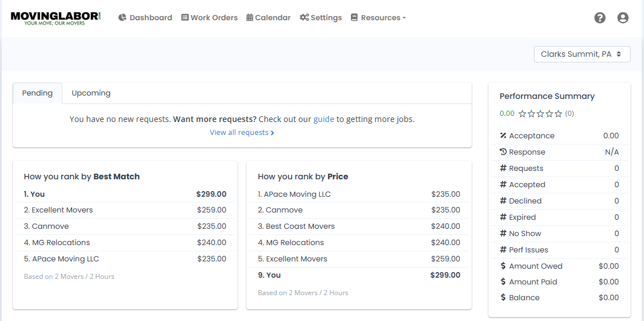644x321 pixels.
Task: Click the hash icon beside Declined
Action: click(x=503, y=201)
